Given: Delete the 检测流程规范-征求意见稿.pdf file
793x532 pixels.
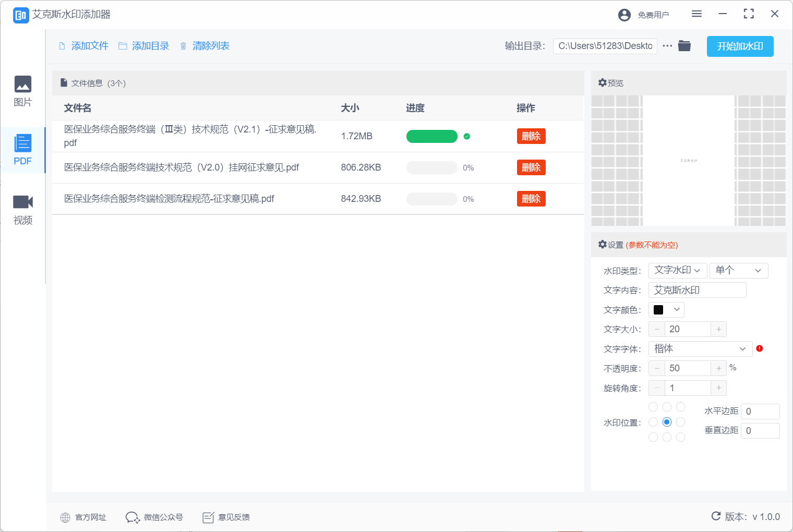Looking at the screenshot, I should [531, 199].
